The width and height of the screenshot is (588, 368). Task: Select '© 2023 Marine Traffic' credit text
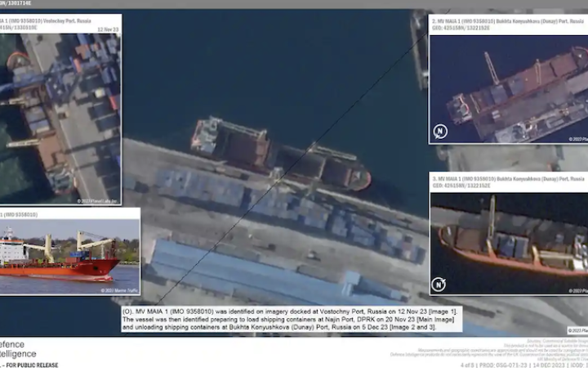[119, 290]
